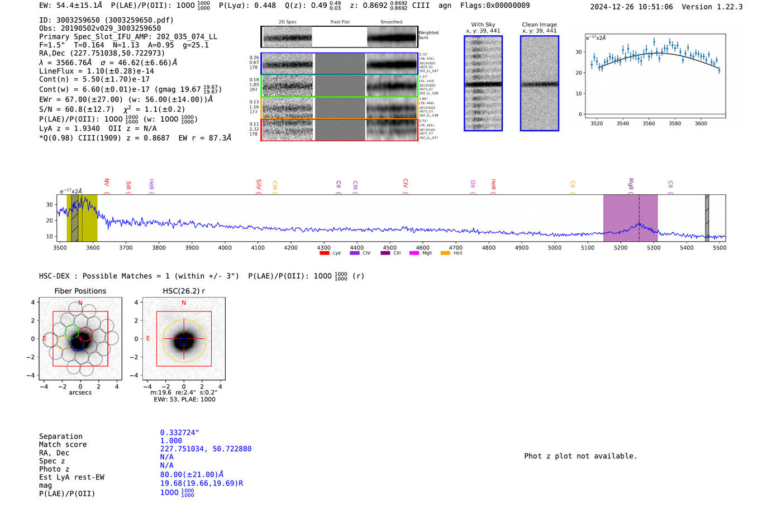The width and height of the screenshot is (782, 532).
Task: Click the Separation value 0.332724"
Action: (180, 433)
